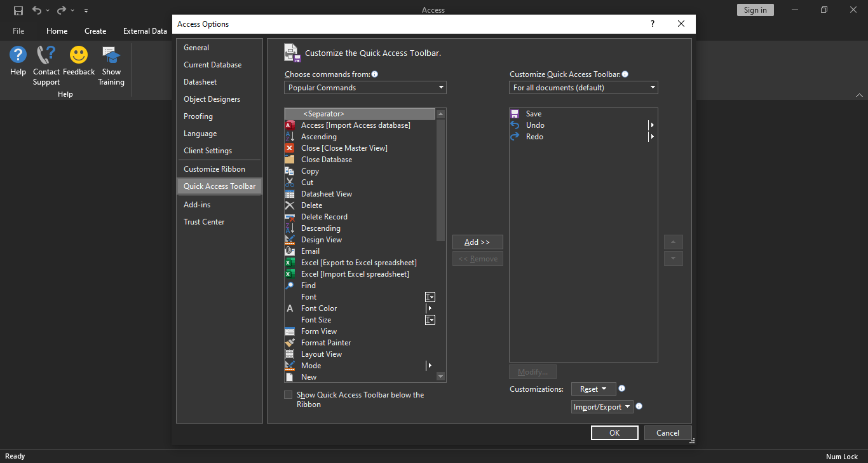Viewport: 868px width, 463px height.
Task: Select the Cut scissors icon
Action: (290, 183)
